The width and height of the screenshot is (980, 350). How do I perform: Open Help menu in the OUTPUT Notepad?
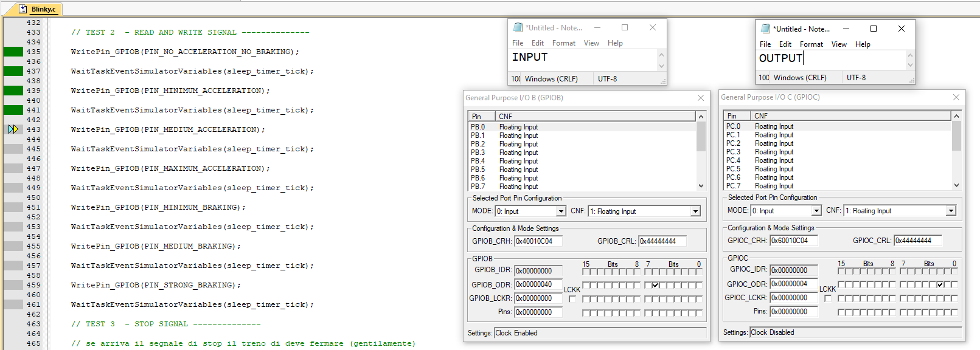[x=863, y=44]
